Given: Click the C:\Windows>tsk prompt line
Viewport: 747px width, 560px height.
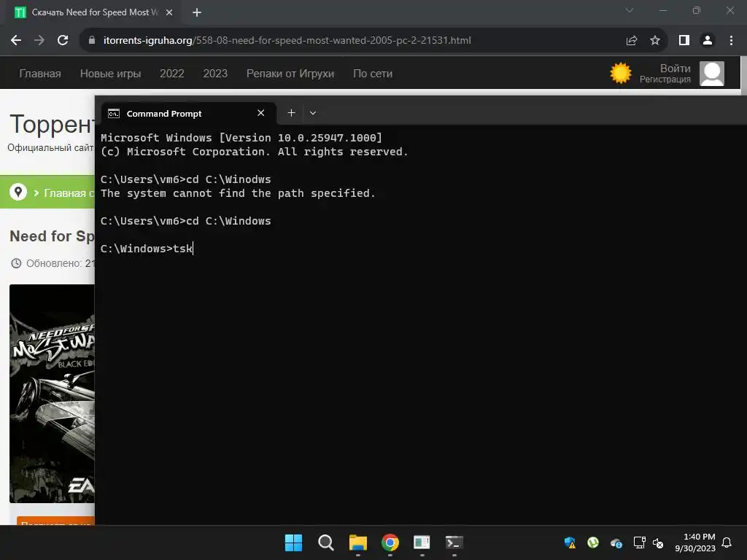Looking at the screenshot, I should pyautogui.click(x=147, y=249).
